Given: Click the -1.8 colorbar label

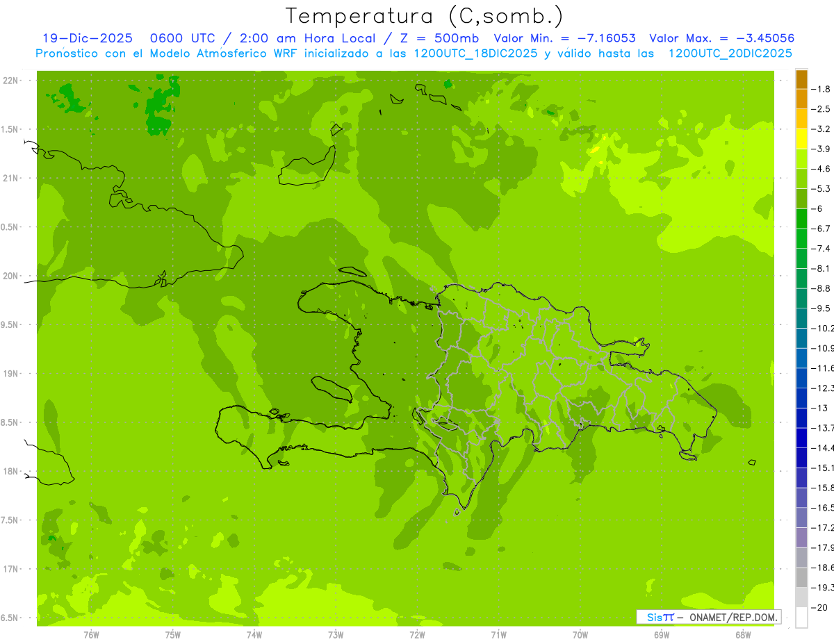Looking at the screenshot, I should pyautogui.click(x=821, y=89).
